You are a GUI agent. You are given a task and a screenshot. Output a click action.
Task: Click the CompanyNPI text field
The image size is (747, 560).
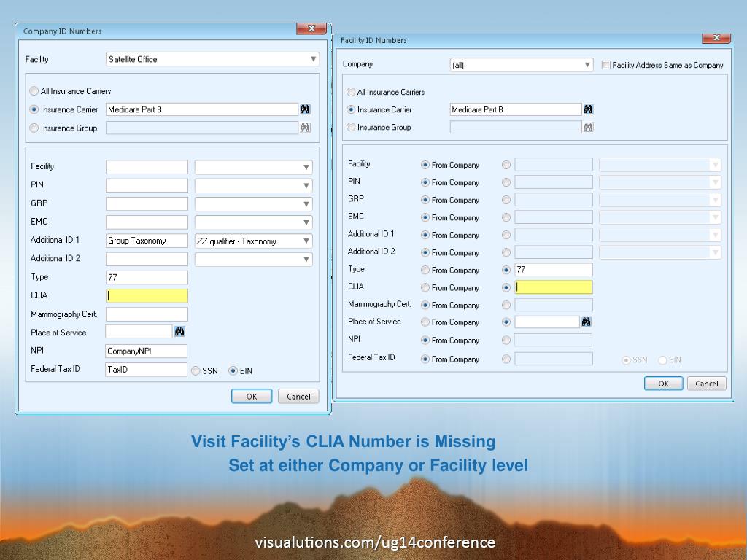[147, 351]
